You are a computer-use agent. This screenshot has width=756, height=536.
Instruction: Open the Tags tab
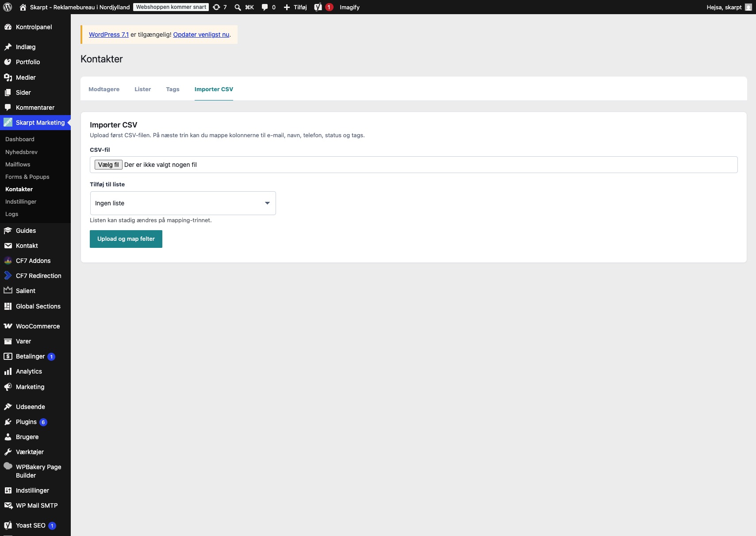point(173,89)
